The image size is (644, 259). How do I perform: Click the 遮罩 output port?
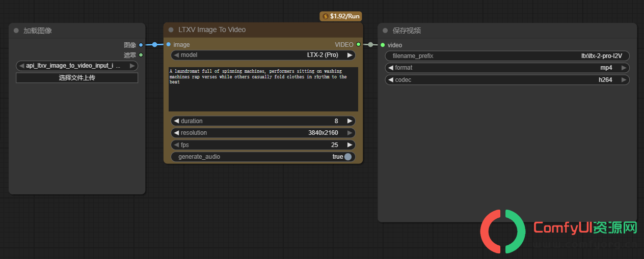coord(141,55)
